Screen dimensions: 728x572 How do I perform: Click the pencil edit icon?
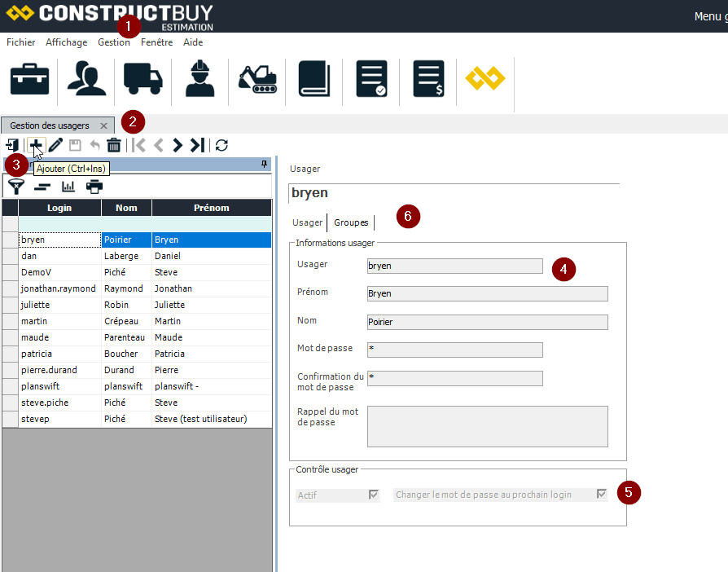click(x=55, y=145)
